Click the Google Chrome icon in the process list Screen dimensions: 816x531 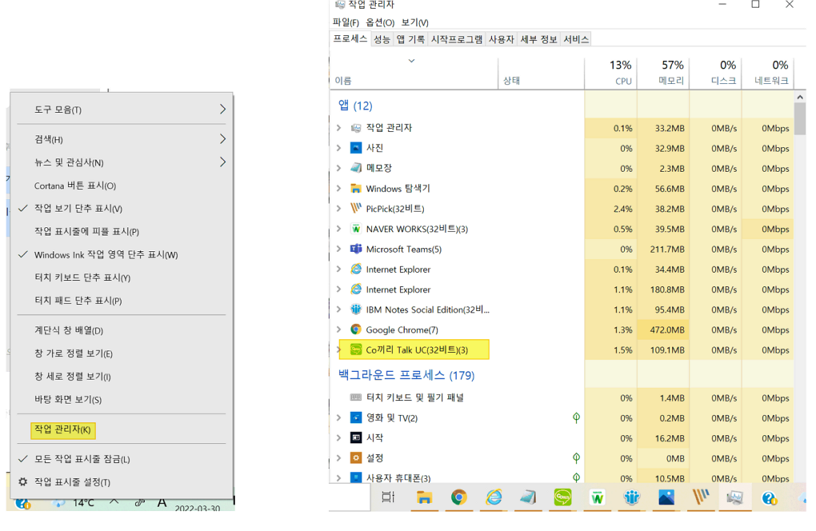356,330
